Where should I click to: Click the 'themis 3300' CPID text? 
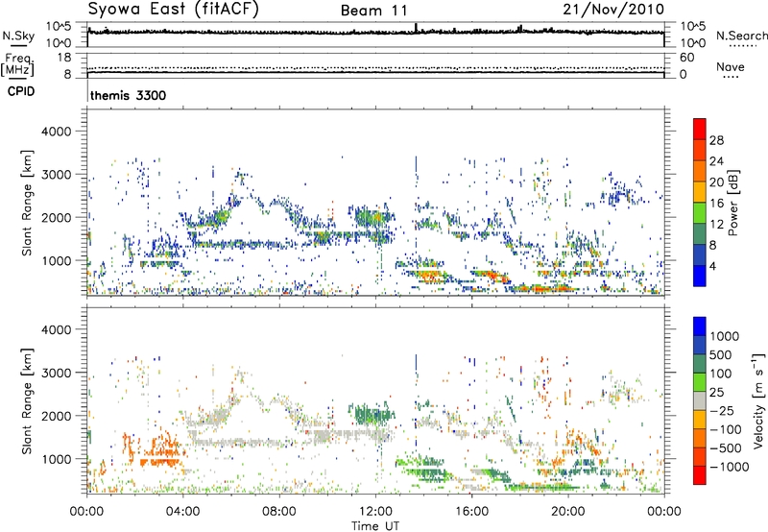pos(129,95)
